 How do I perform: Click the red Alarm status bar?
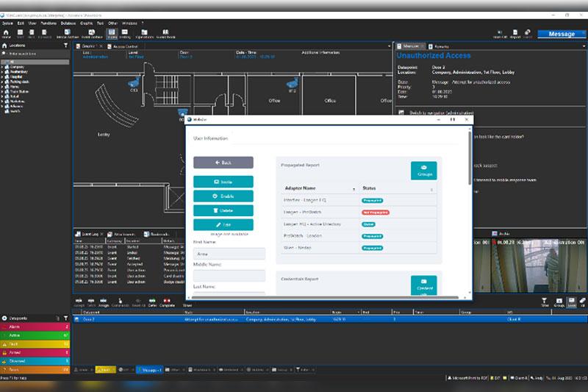(x=35, y=326)
